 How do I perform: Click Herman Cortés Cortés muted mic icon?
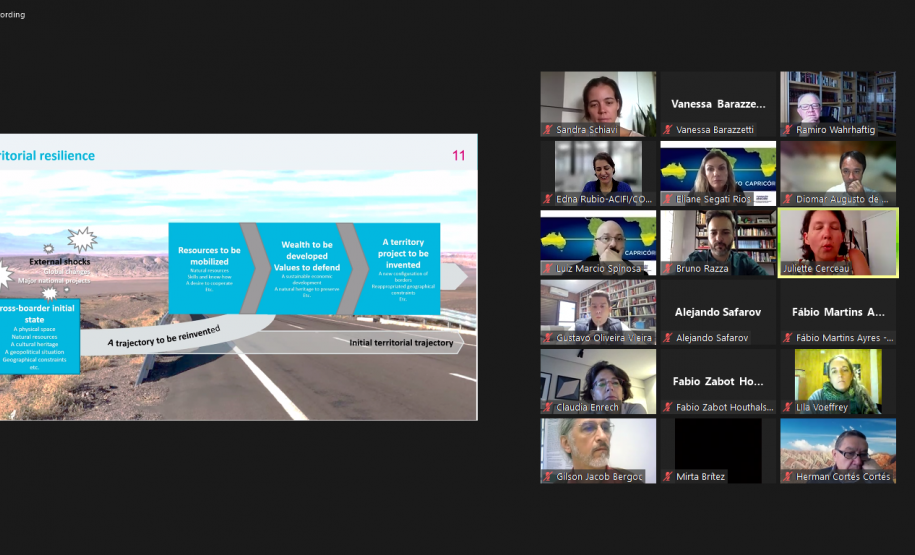[788, 477]
